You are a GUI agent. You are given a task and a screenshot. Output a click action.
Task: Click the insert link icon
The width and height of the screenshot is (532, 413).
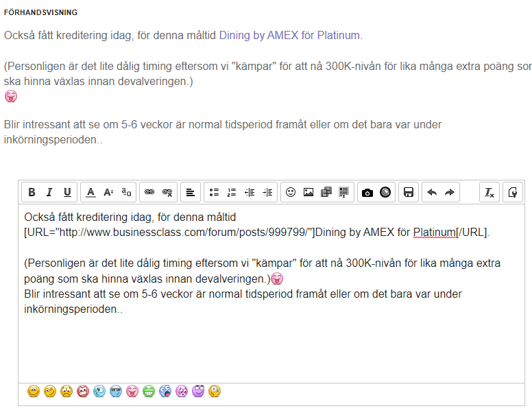pyautogui.click(x=149, y=193)
